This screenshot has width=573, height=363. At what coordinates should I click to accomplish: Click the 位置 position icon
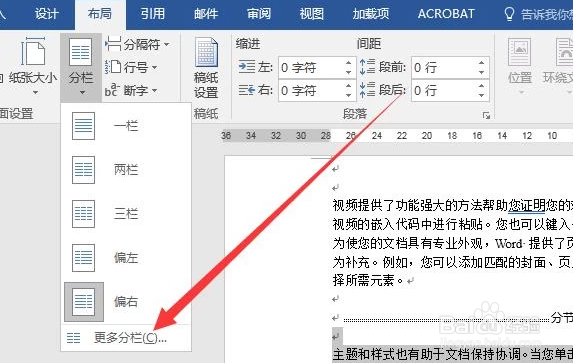[x=519, y=52]
